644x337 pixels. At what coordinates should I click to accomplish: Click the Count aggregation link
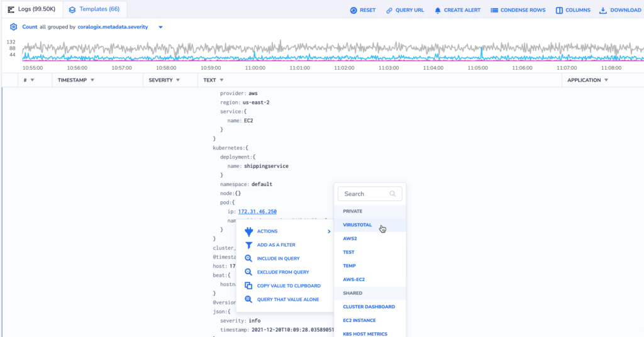click(x=30, y=27)
